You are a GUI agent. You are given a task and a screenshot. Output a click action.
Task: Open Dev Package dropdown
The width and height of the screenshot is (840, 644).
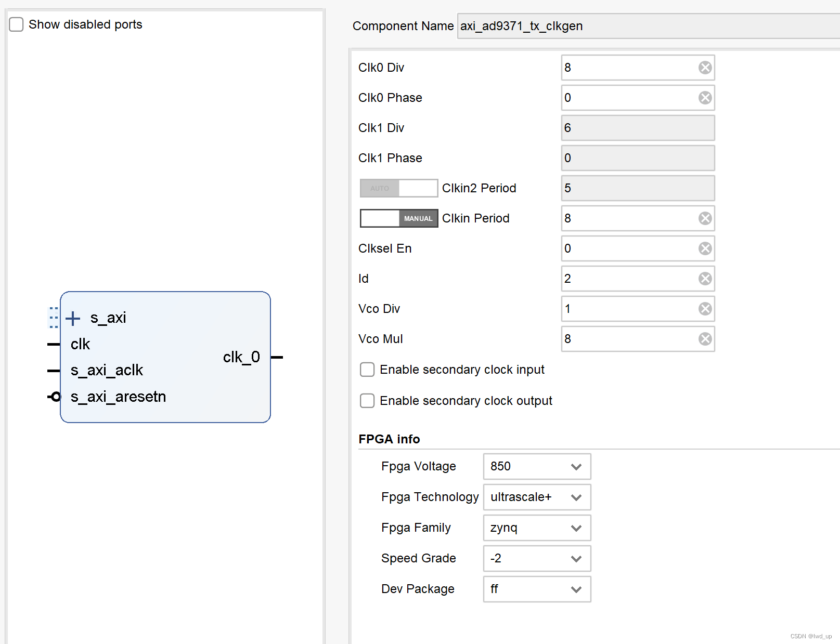(x=537, y=589)
